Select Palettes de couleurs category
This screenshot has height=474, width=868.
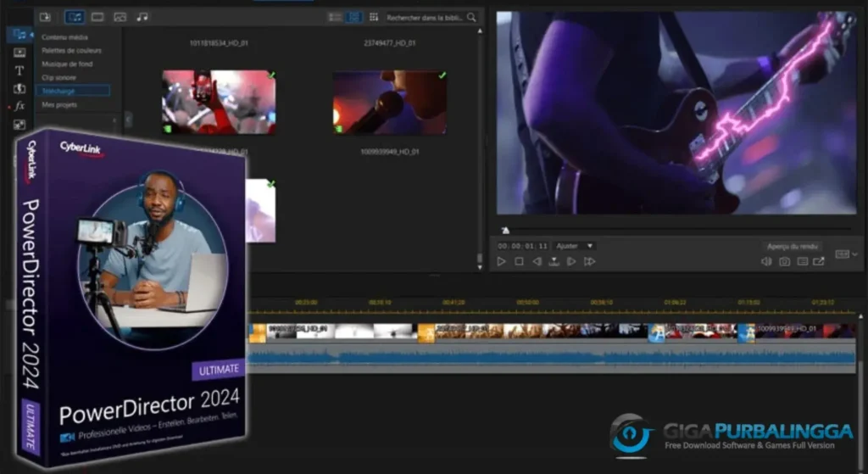[x=71, y=50]
